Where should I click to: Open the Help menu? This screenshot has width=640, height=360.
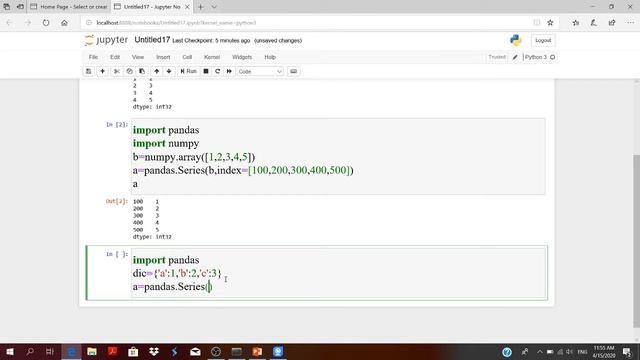click(x=270, y=57)
